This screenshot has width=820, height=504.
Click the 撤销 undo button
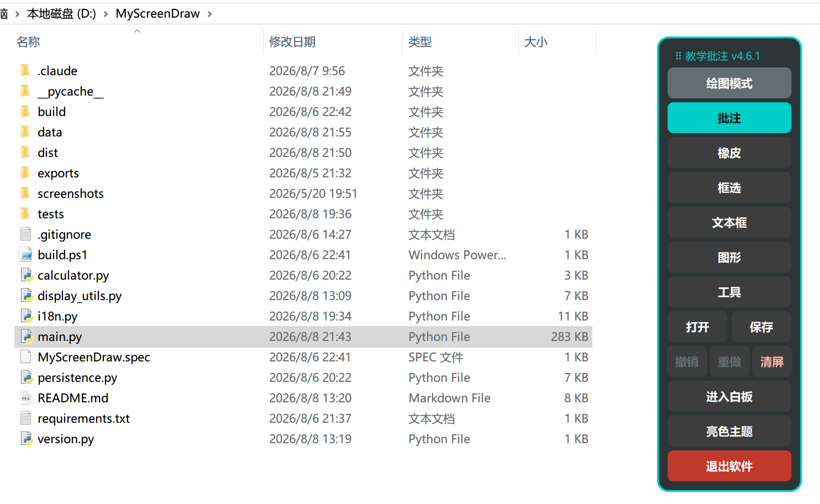pyautogui.click(x=687, y=361)
